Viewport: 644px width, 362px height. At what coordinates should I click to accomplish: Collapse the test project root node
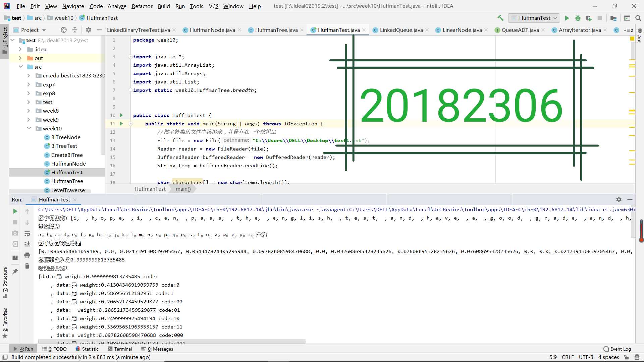coord(13,40)
